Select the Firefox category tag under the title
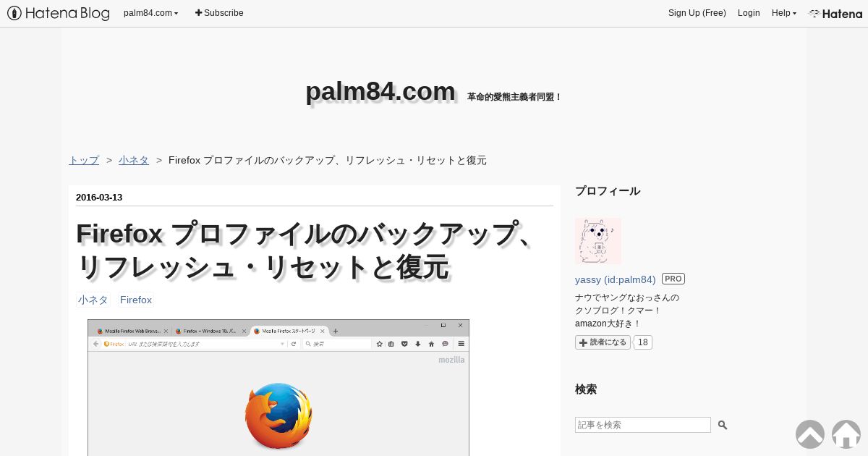This screenshot has width=868, height=456. click(136, 300)
